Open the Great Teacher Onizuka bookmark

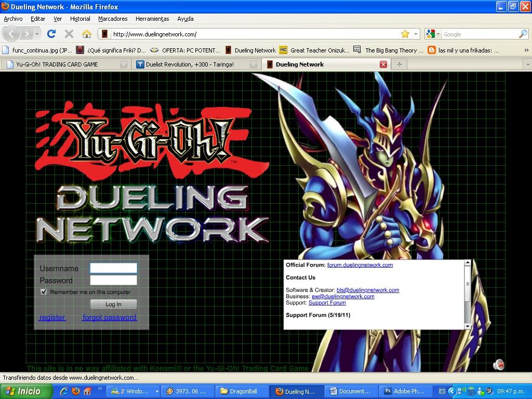click(314, 50)
